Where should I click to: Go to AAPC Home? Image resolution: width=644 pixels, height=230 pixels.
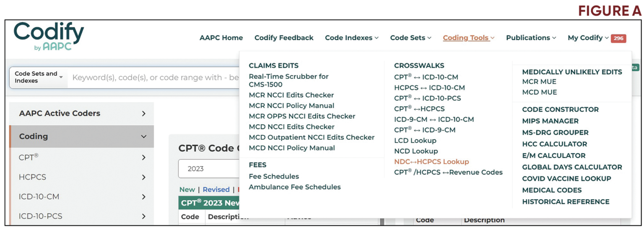pyautogui.click(x=221, y=38)
